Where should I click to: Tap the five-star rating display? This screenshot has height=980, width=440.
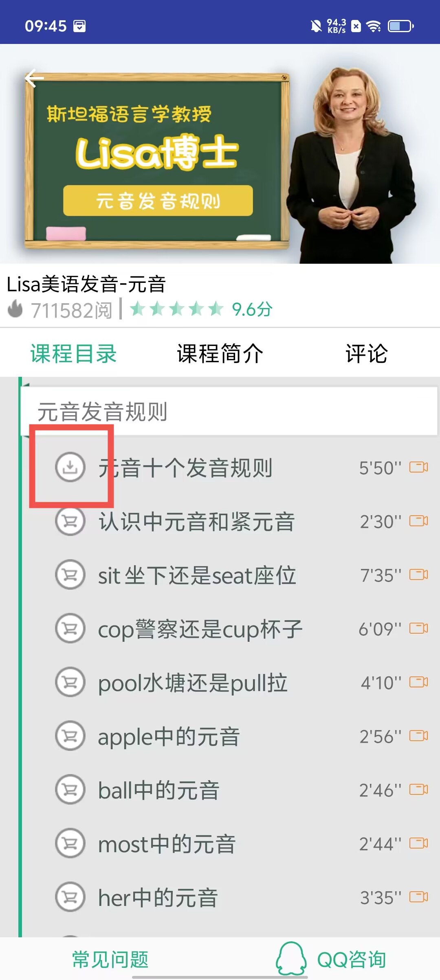tap(177, 309)
